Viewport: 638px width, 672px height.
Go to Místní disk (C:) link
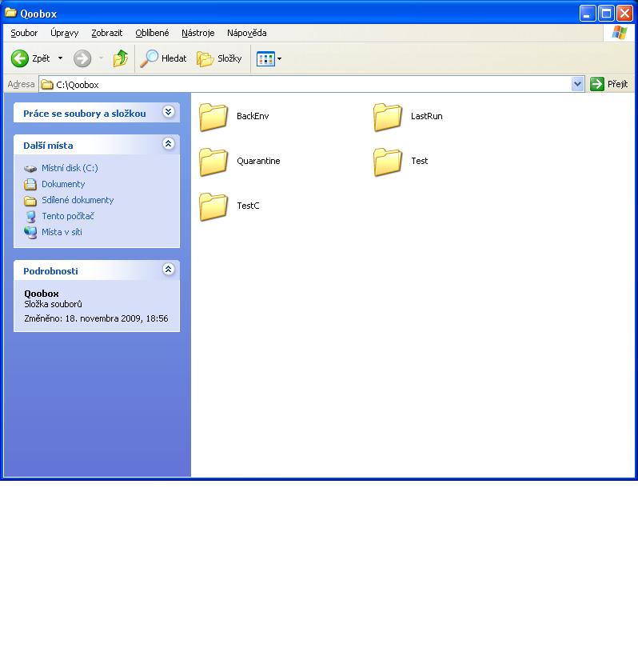coord(70,168)
